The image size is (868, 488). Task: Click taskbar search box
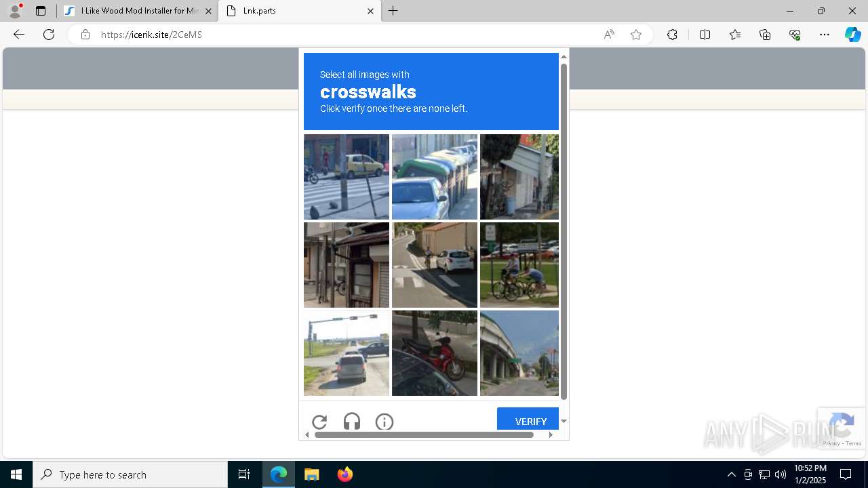[x=130, y=474]
